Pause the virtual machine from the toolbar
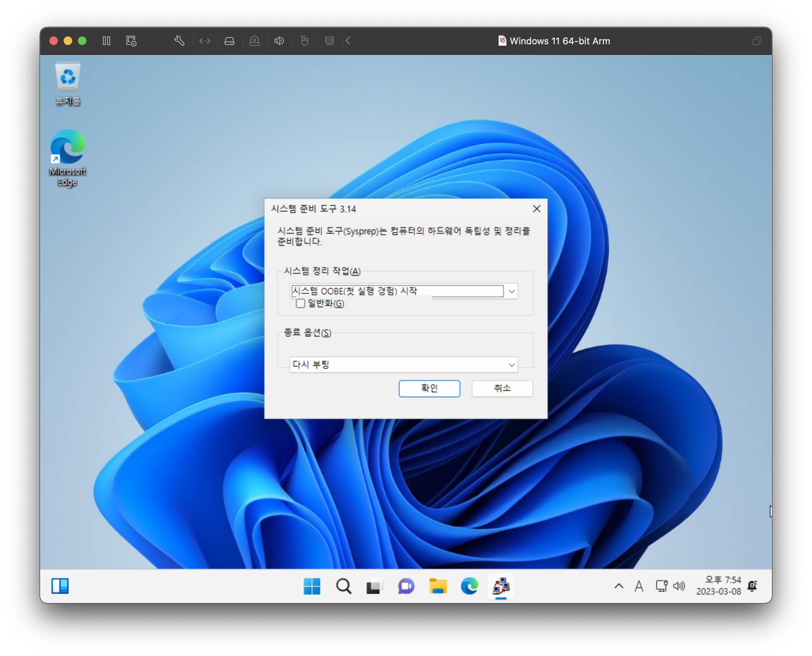Screen dimensions: 812x656 (106, 41)
